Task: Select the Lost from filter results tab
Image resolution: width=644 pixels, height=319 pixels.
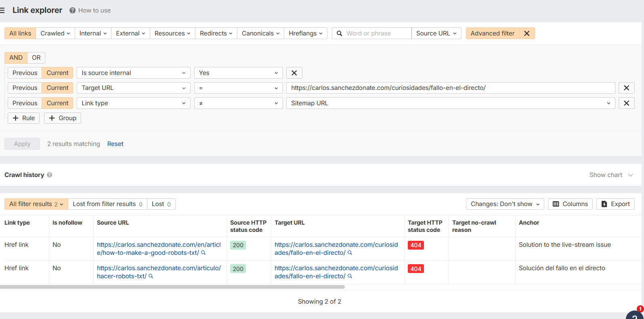Action: click(107, 204)
